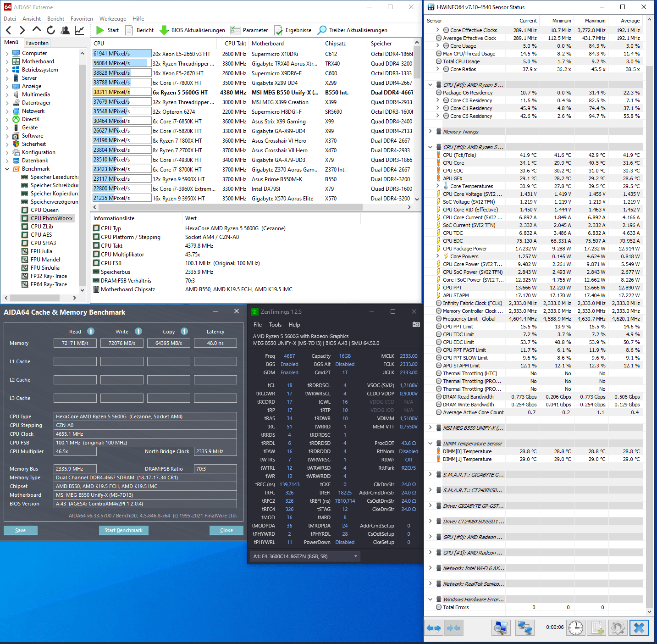This screenshot has height=644, width=657.
Task: Start HWiNFO logging with sheet-plus icon
Action: click(x=597, y=628)
